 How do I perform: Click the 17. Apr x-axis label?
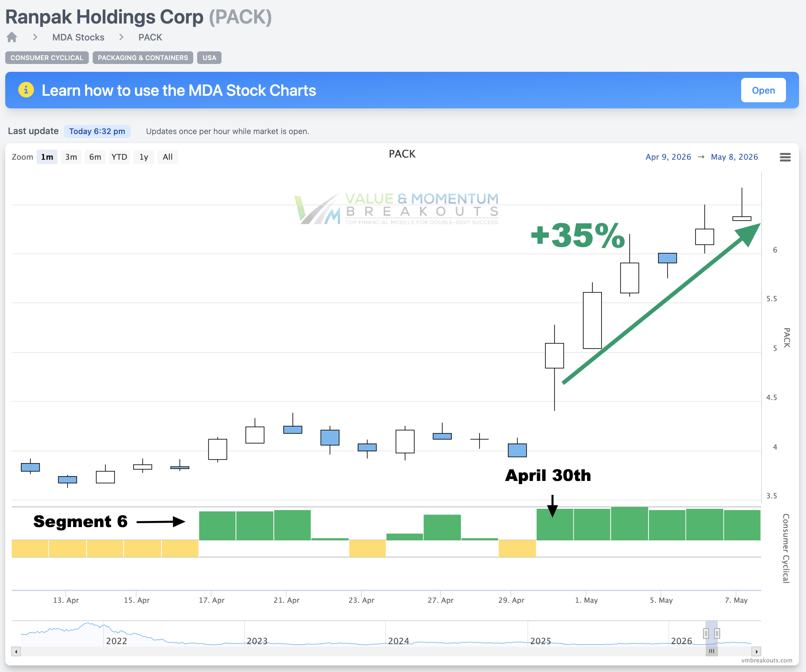coord(212,600)
